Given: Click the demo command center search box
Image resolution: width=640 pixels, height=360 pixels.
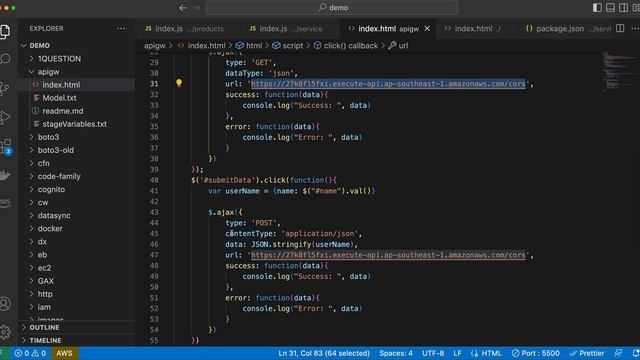Looking at the screenshot, I should coord(333,8).
